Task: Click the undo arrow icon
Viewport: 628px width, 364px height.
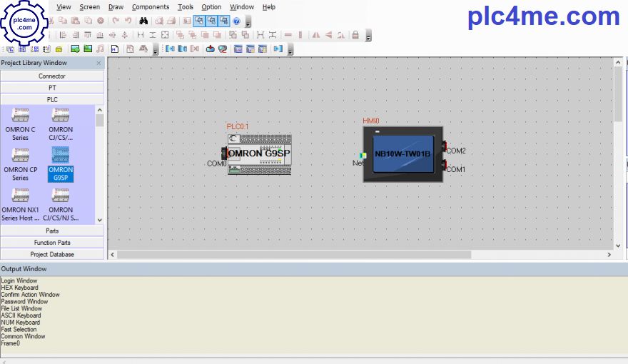Action: click(116, 21)
